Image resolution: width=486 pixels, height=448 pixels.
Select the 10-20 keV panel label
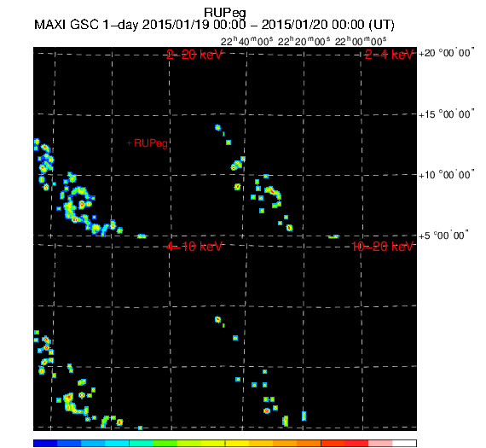pyautogui.click(x=382, y=247)
